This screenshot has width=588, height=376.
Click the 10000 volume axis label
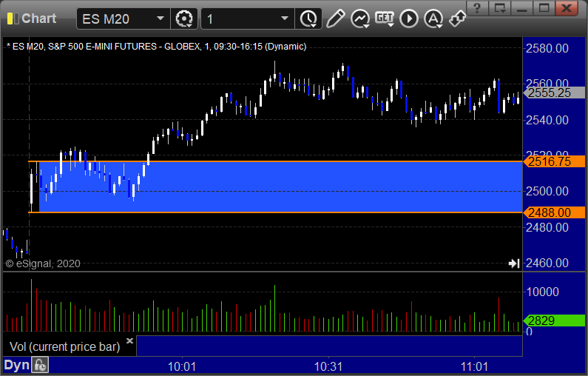point(543,292)
